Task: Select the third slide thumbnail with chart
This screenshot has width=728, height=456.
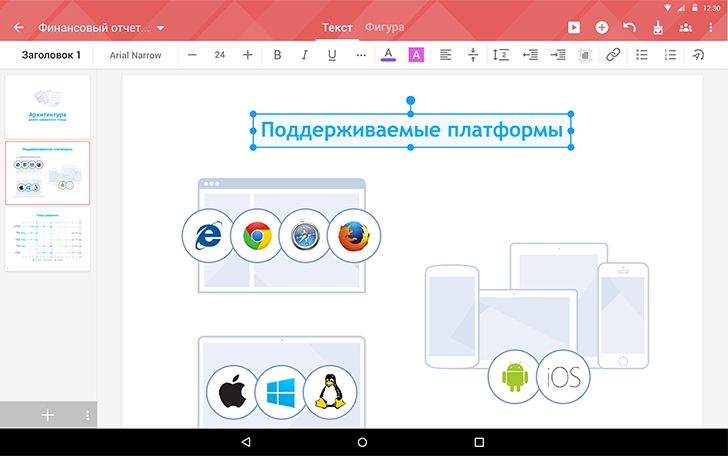Action: pos(47,239)
